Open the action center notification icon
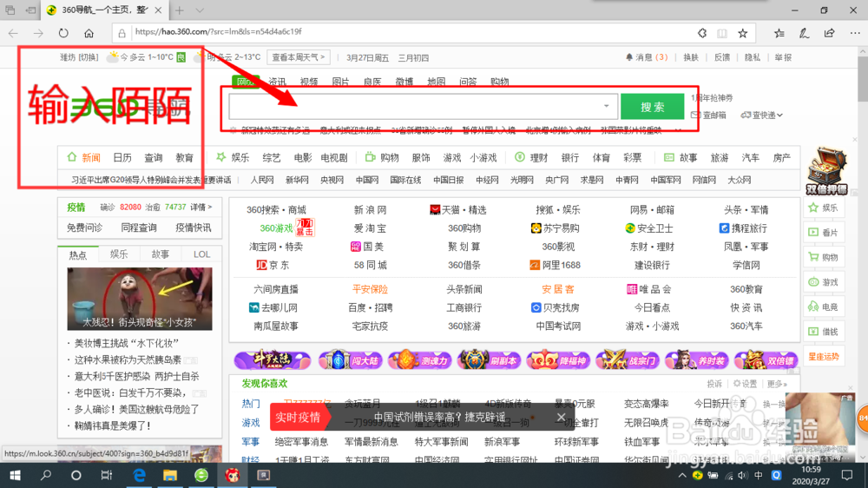Screen dimensions: 868x488 pyautogui.click(x=847, y=475)
